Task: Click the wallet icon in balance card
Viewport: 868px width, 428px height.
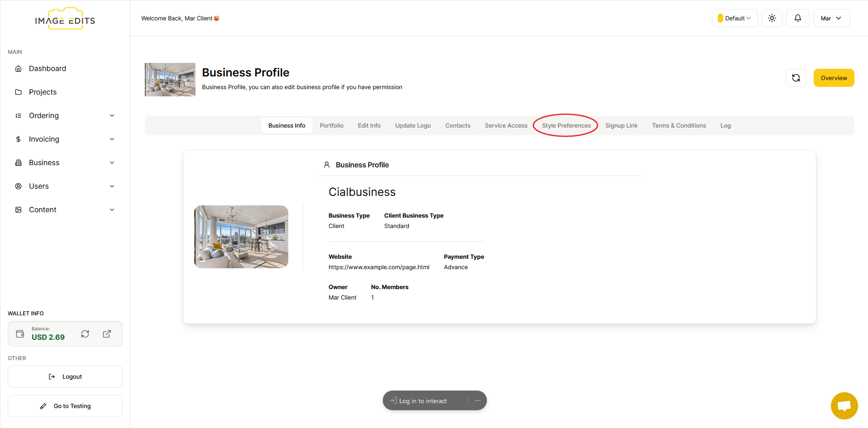Action: tap(20, 334)
